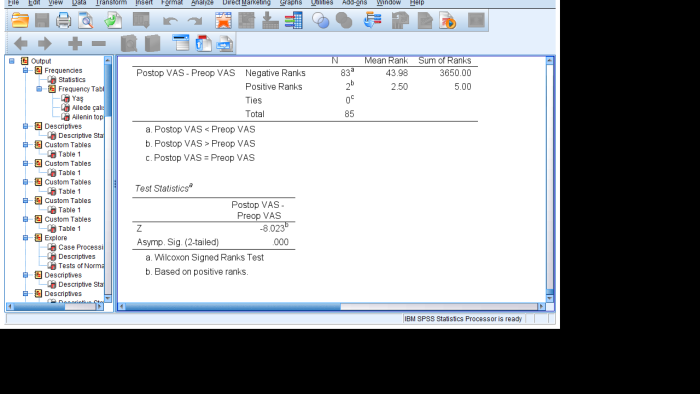Select Statistics item under Frequencies
This screenshot has width=700, height=394.
coord(71,80)
